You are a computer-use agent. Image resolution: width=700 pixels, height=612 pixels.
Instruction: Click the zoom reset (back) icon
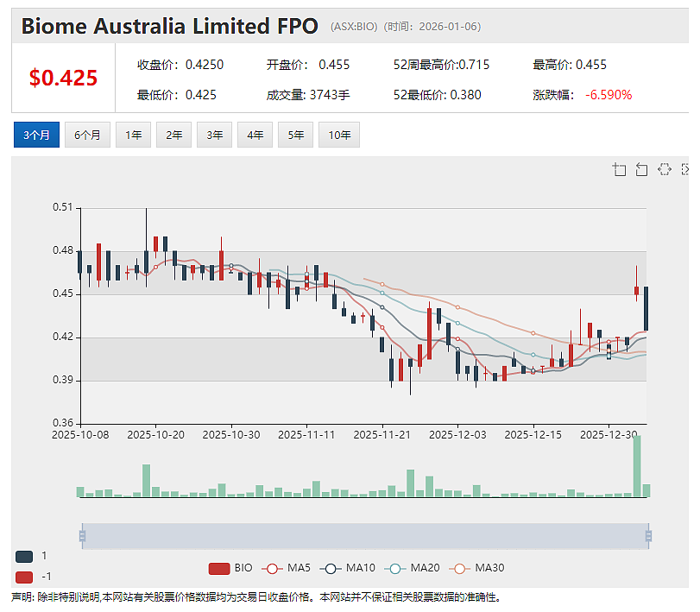pyautogui.click(x=641, y=170)
